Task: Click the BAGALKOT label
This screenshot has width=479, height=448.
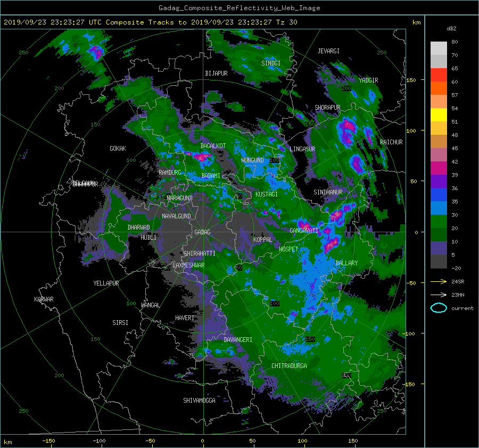Action: coord(213,146)
